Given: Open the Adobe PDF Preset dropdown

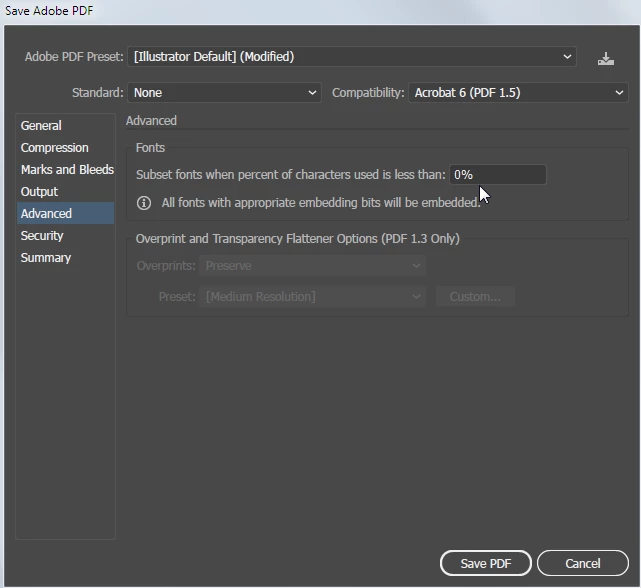Looking at the screenshot, I should point(352,56).
